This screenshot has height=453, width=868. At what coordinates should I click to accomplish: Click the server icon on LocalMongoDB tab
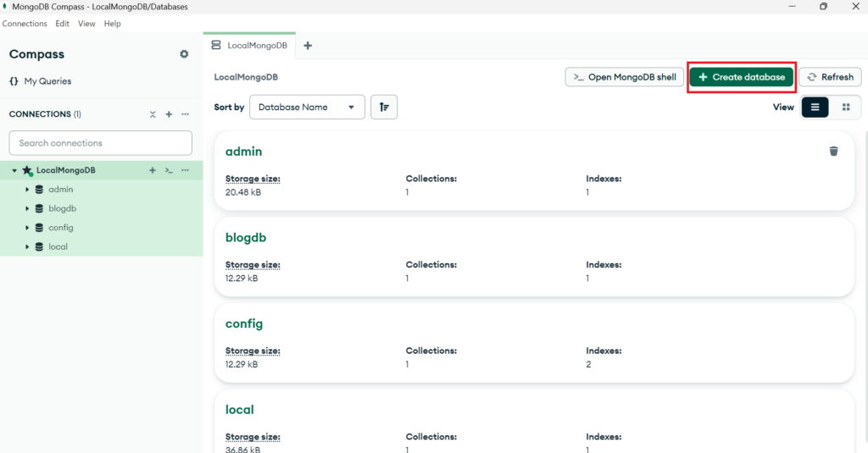(x=216, y=46)
